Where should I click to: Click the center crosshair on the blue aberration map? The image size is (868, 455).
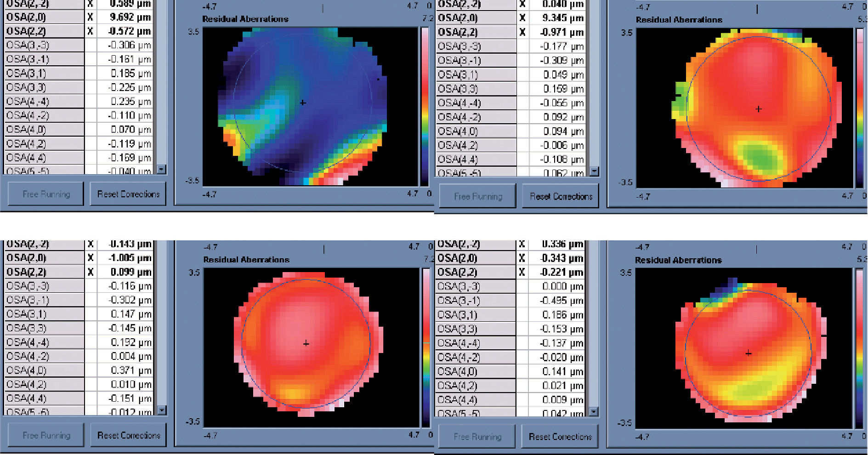(302, 102)
